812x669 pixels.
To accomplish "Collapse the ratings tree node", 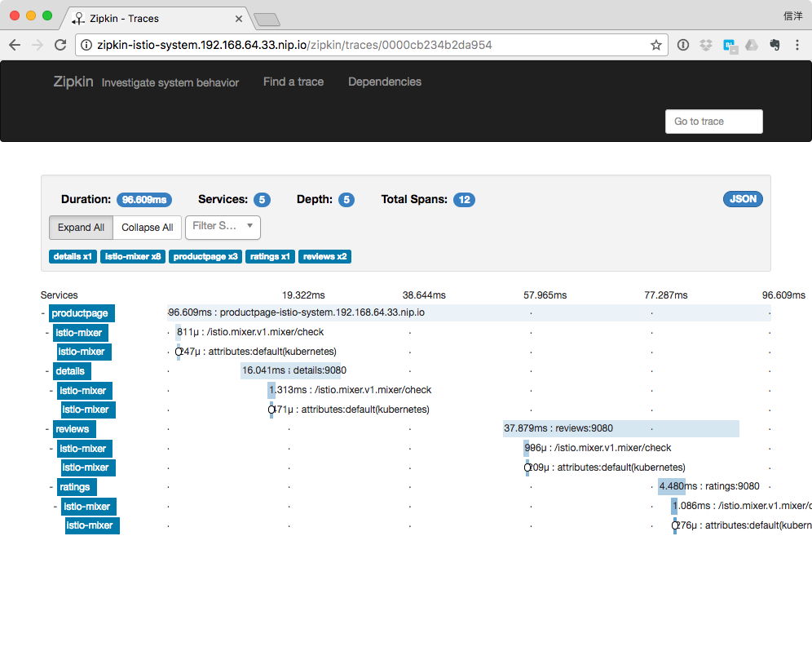I will (x=51, y=487).
